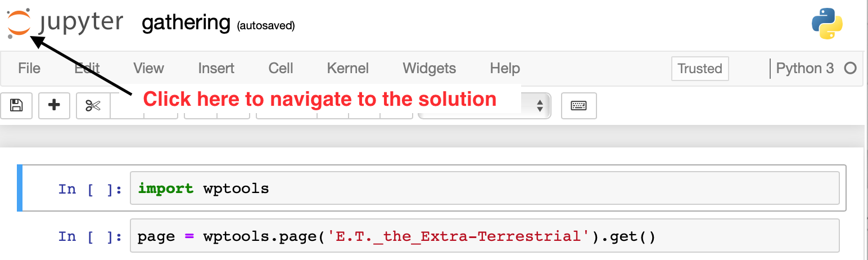Viewport: 868px width, 260px height.
Task: Insert a cell with the plus icon
Action: point(54,105)
